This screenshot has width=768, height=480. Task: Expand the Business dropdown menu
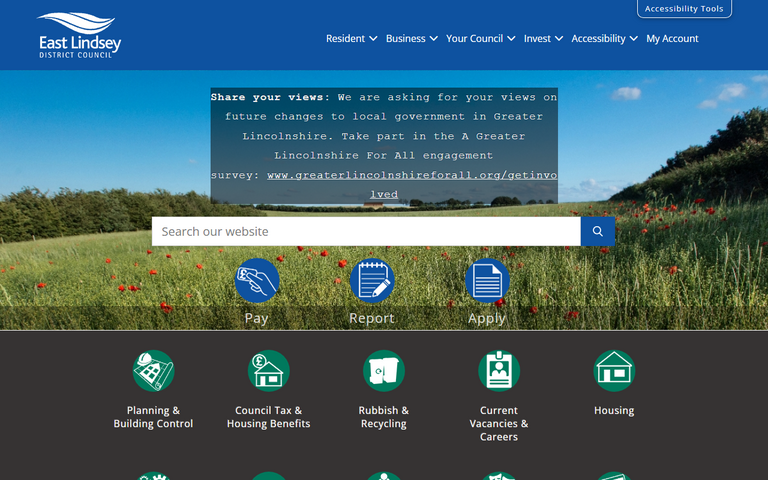[411, 39]
